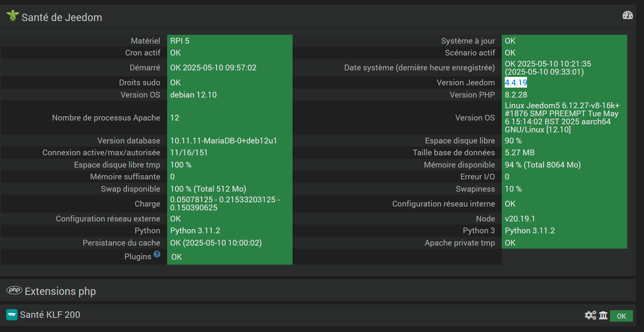Click the KLF 200 institution building icon
The image size is (644, 332).
[x=603, y=315]
